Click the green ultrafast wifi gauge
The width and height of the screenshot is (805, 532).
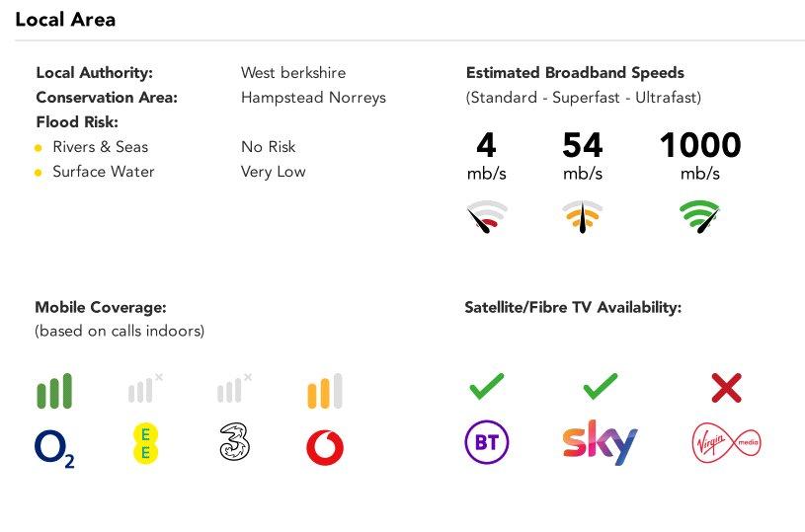[699, 216]
